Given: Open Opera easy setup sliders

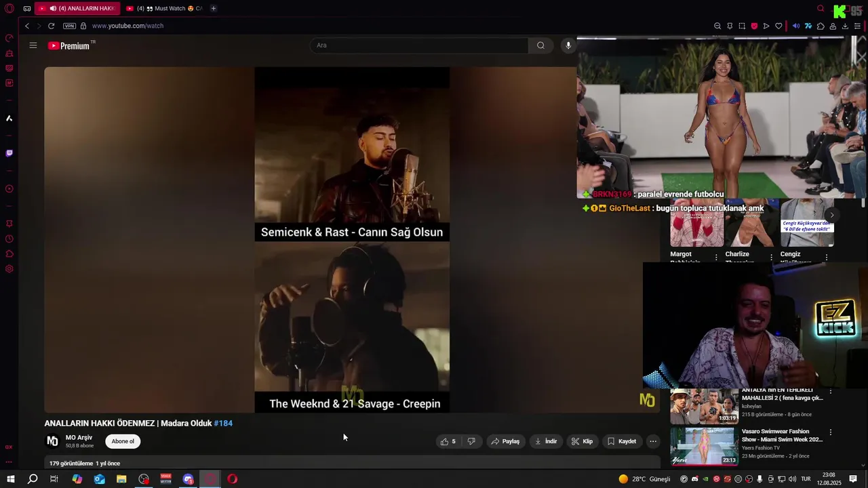Looking at the screenshot, I should [x=857, y=26].
